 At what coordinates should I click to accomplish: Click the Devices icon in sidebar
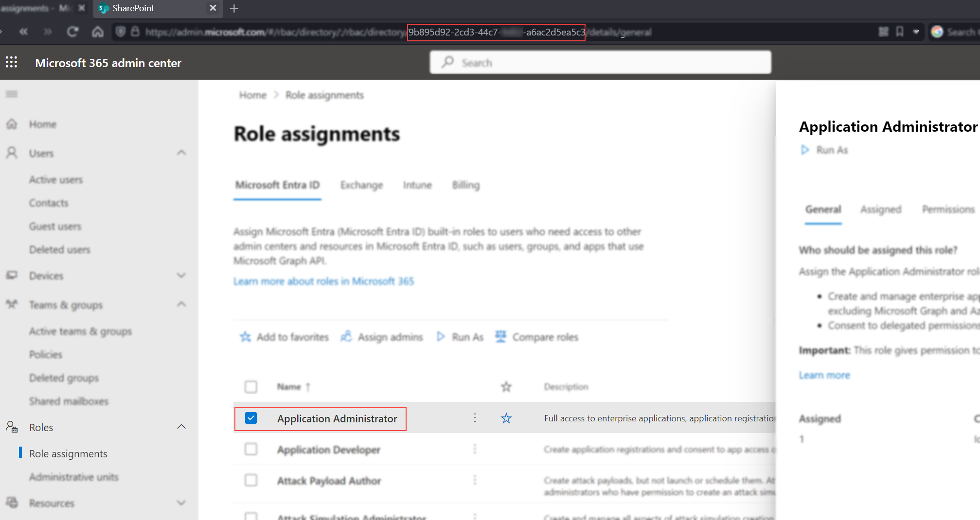tap(12, 276)
